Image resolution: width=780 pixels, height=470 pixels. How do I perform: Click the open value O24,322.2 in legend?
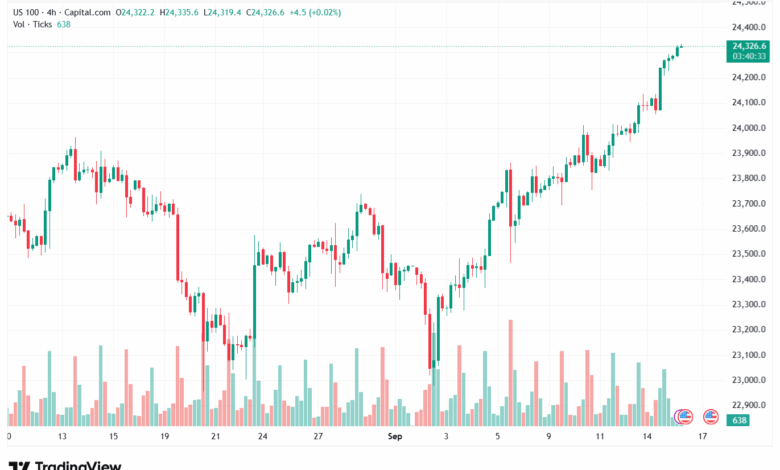point(135,10)
